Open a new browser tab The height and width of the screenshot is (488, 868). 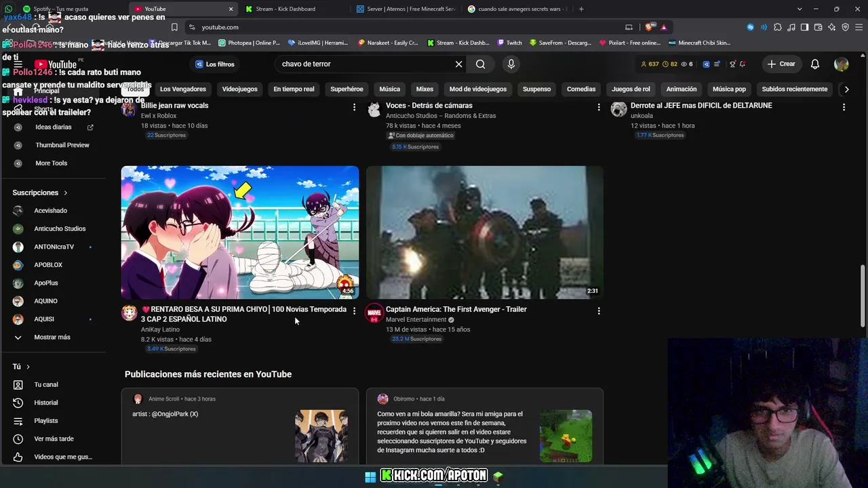pos(581,9)
